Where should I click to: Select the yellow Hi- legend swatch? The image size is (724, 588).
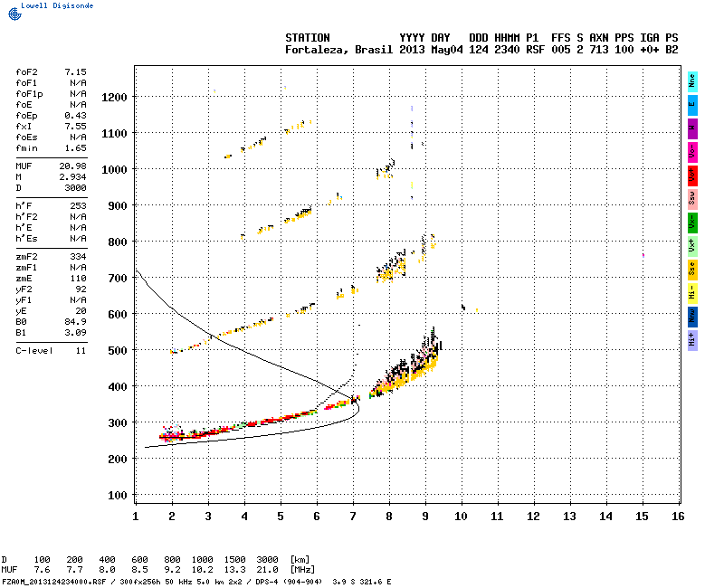click(x=692, y=292)
